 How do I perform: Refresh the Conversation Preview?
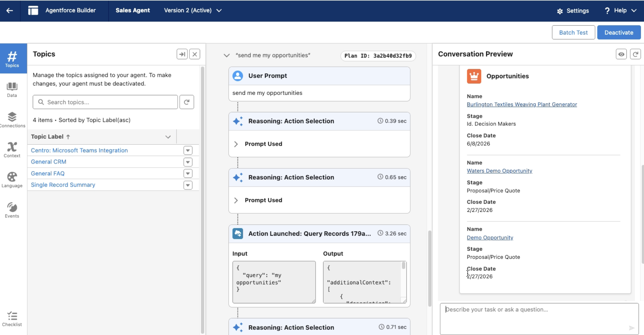[x=635, y=54]
